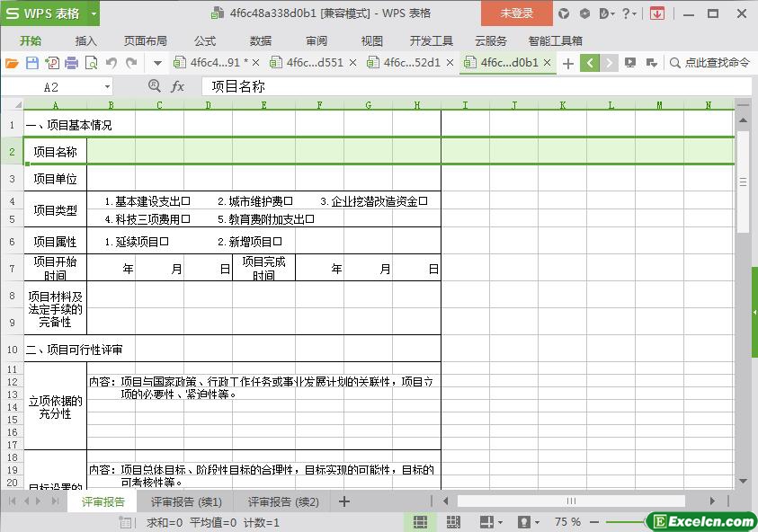This screenshot has width=758, height=532.
Task: Add a new sheet with plus icon
Action: click(x=343, y=501)
